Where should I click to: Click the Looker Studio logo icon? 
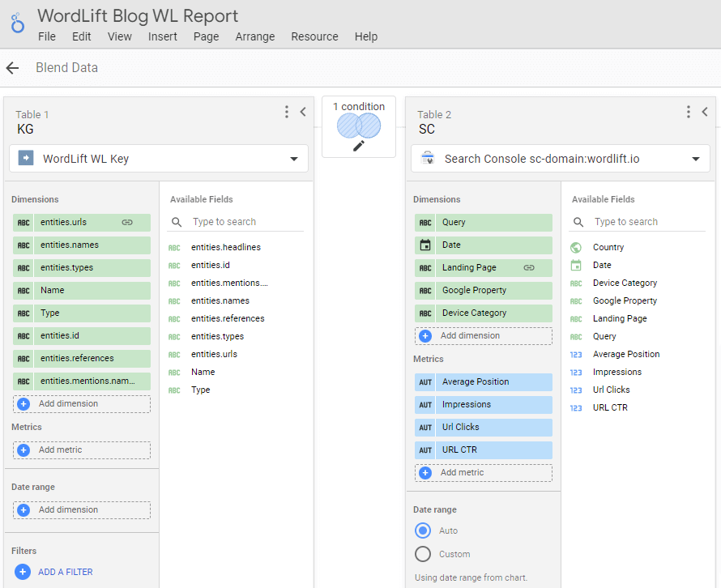point(18,23)
